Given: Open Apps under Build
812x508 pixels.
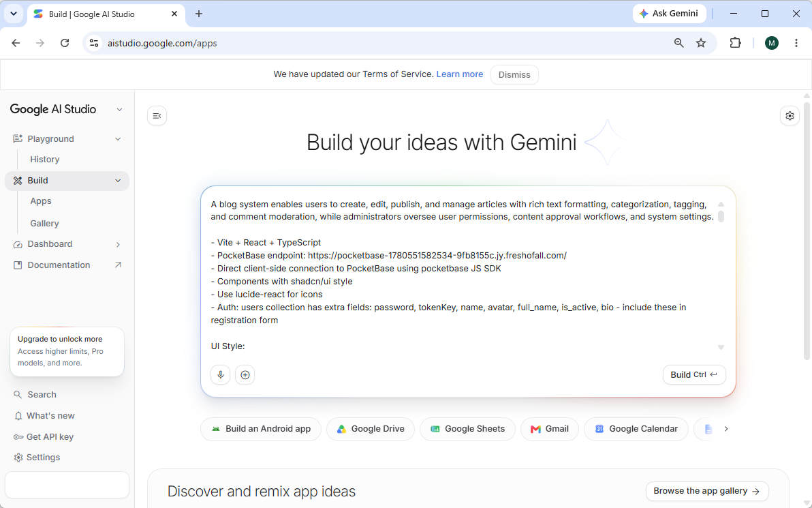Looking at the screenshot, I should pyautogui.click(x=40, y=201).
